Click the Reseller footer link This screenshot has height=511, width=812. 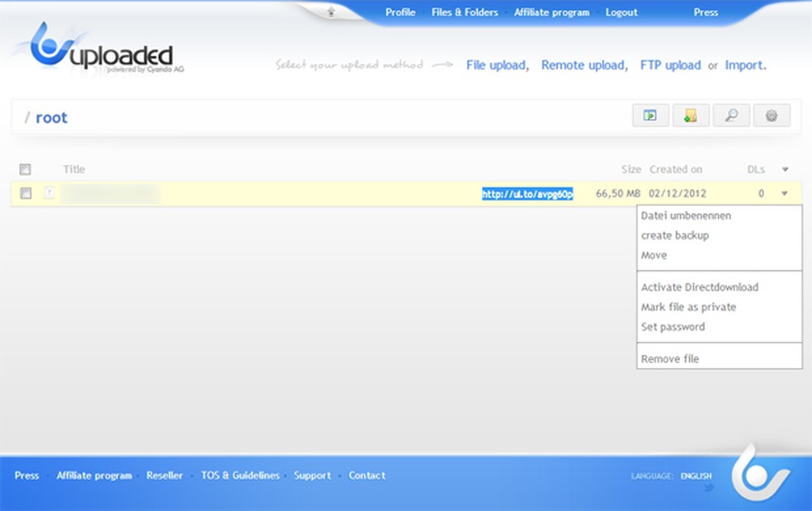[164, 476]
